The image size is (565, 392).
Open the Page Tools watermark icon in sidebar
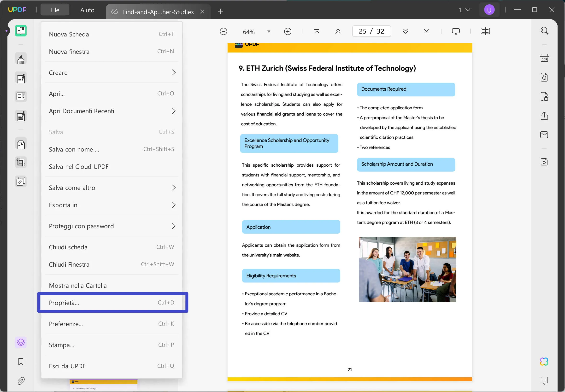[x=21, y=181]
